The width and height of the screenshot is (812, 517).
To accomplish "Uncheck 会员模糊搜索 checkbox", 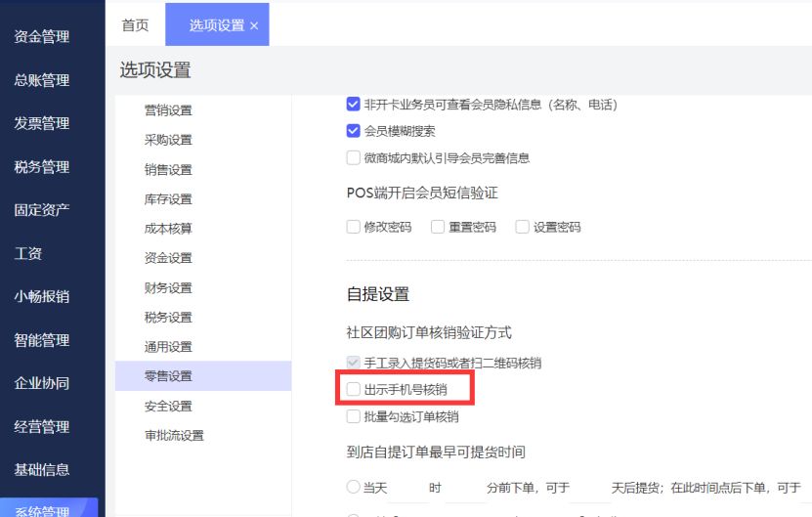I will 354,131.
